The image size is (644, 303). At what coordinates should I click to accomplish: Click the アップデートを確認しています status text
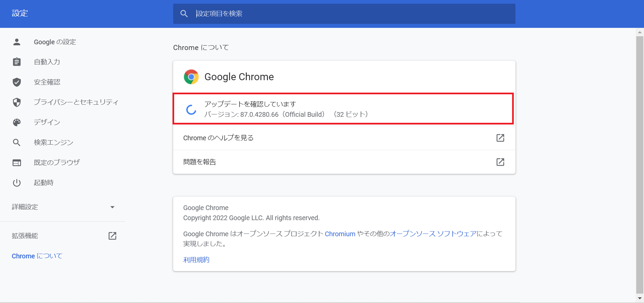click(x=250, y=104)
